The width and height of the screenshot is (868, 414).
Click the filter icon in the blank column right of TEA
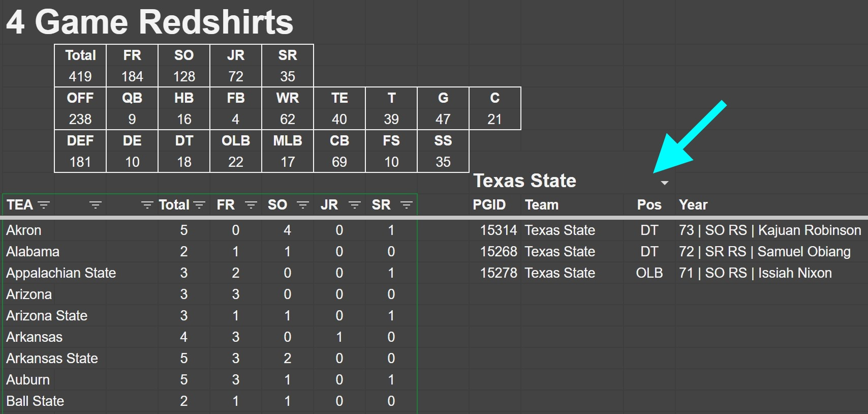tap(96, 205)
